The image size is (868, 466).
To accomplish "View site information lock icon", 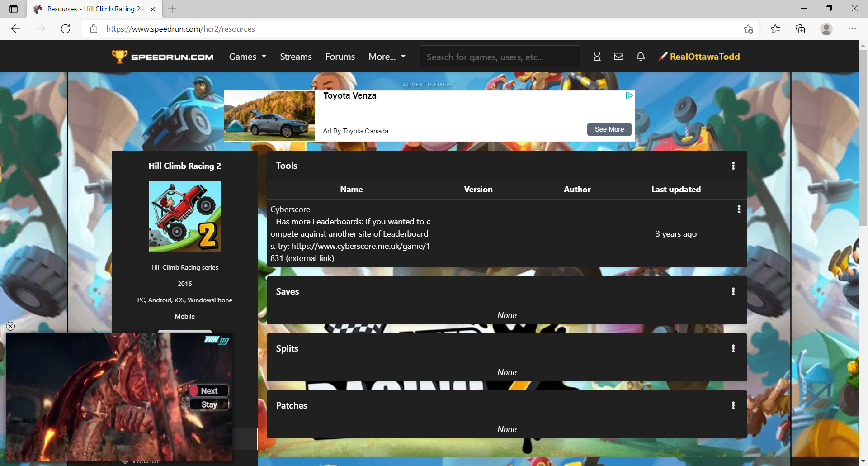I will 94,29.
